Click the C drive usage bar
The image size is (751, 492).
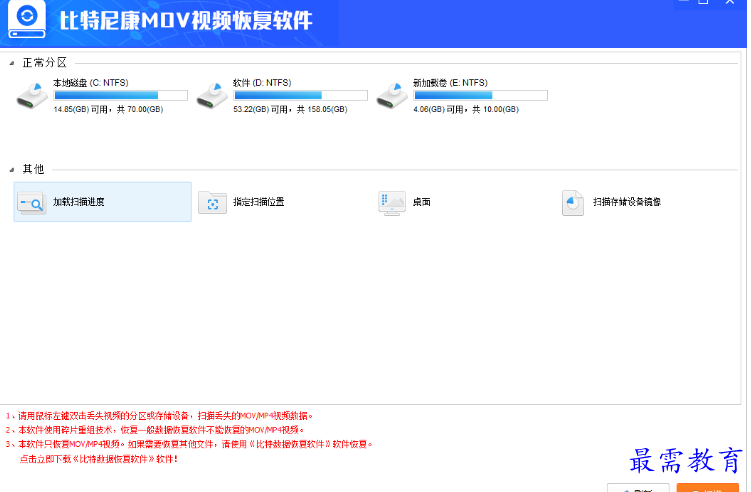[x=120, y=95]
